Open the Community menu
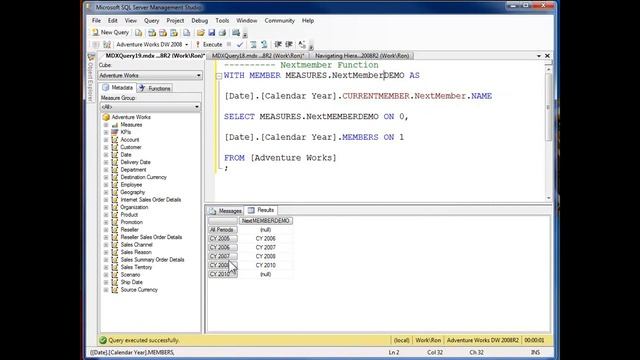 tap(279, 20)
